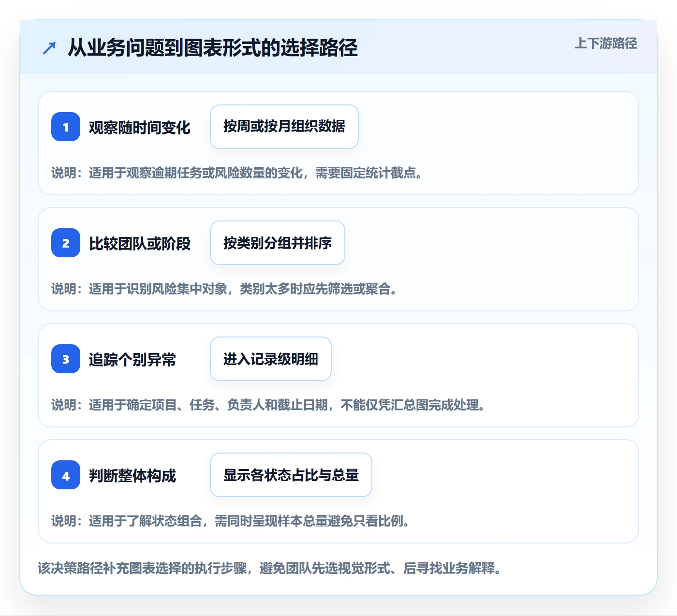Click the note about 识别风险集中对象
Viewport: 677px width, 616px height.
tap(224, 289)
